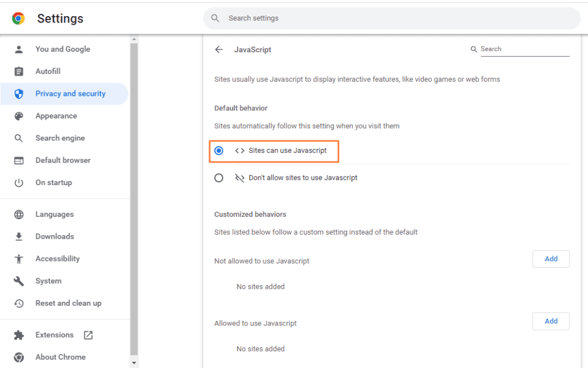
Task: Navigate back using the arrow above JavaScript
Action: [x=219, y=49]
